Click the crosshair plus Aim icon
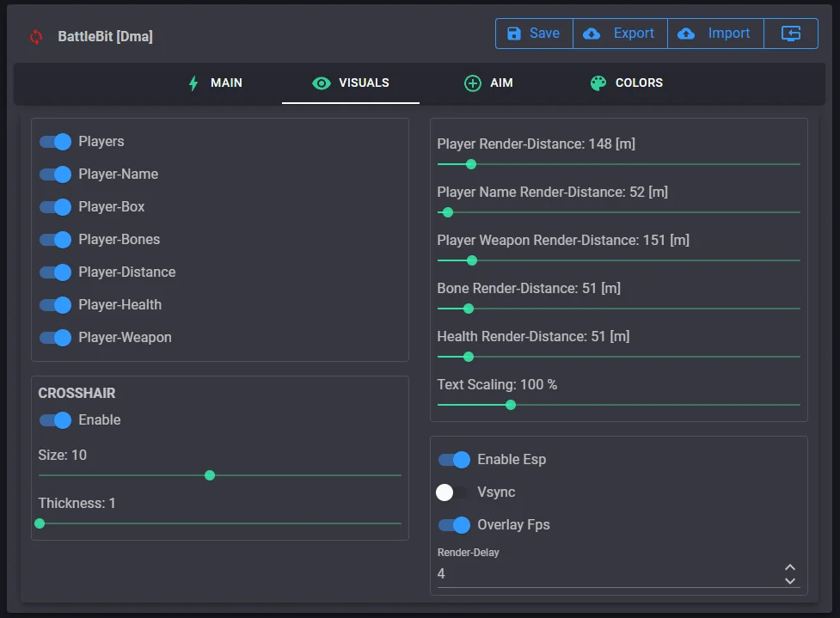The image size is (840, 618). coord(472,83)
